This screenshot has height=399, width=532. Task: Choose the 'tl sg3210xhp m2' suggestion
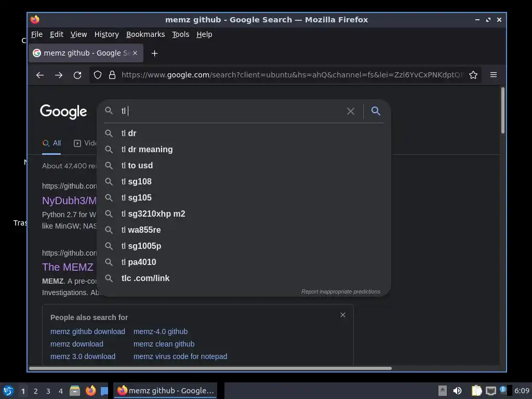[244, 214]
